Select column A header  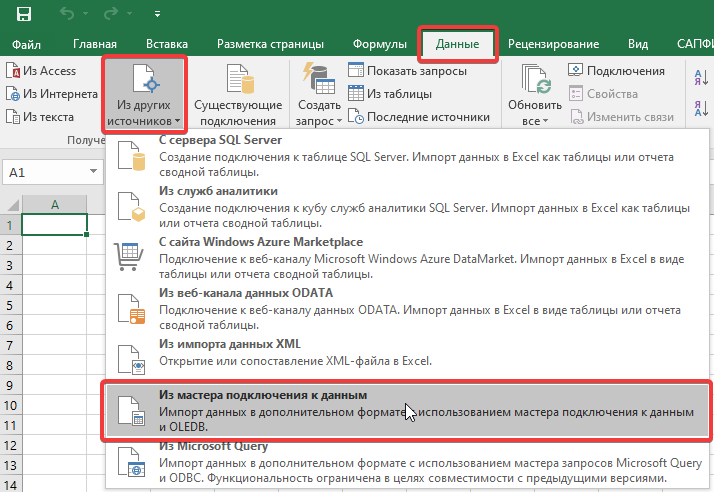point(55,205)
